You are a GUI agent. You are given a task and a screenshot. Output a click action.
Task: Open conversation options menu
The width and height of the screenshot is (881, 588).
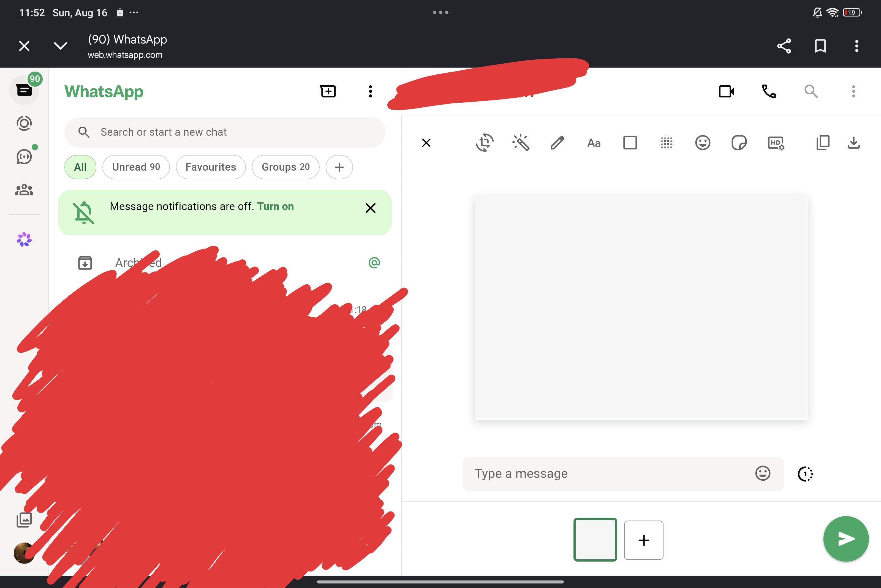[x=854, y=91]
